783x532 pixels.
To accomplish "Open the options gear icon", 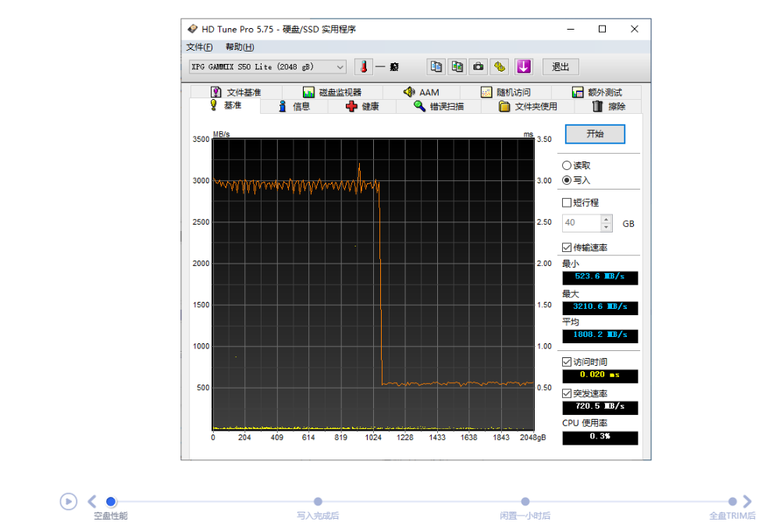I will [x=500, y=67].
